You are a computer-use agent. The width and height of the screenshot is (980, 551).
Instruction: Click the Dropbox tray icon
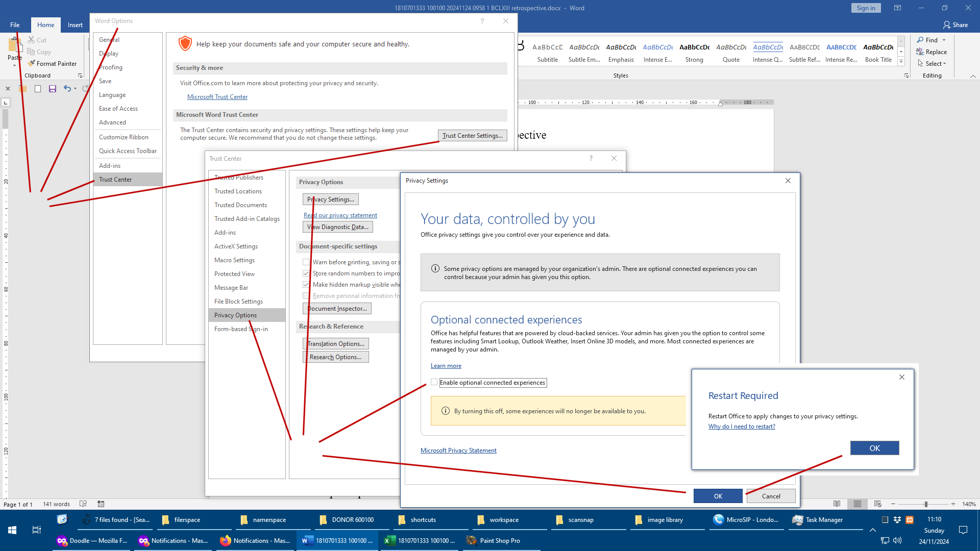pos(897,520)
